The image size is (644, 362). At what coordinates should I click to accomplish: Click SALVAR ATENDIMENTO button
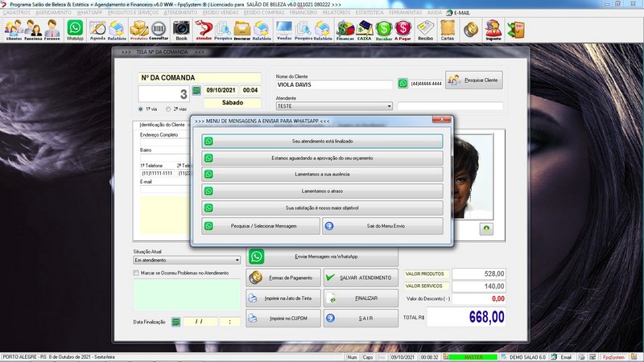(361, 278)
